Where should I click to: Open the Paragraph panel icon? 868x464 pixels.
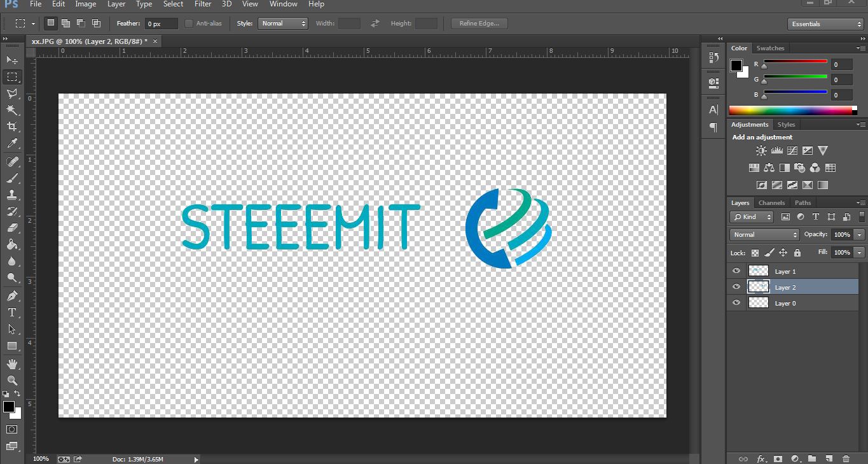point(713,127)
